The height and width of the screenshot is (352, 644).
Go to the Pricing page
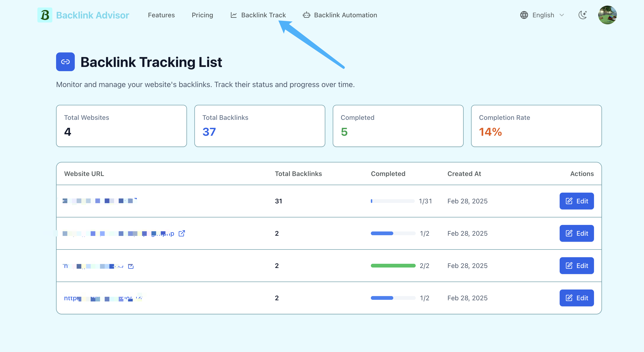(202, 15)
